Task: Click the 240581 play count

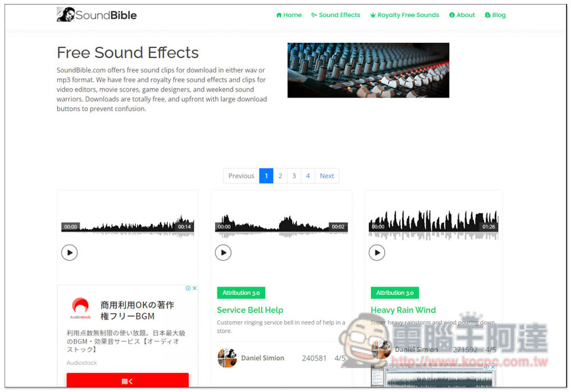Action: [x=314, y=358]
